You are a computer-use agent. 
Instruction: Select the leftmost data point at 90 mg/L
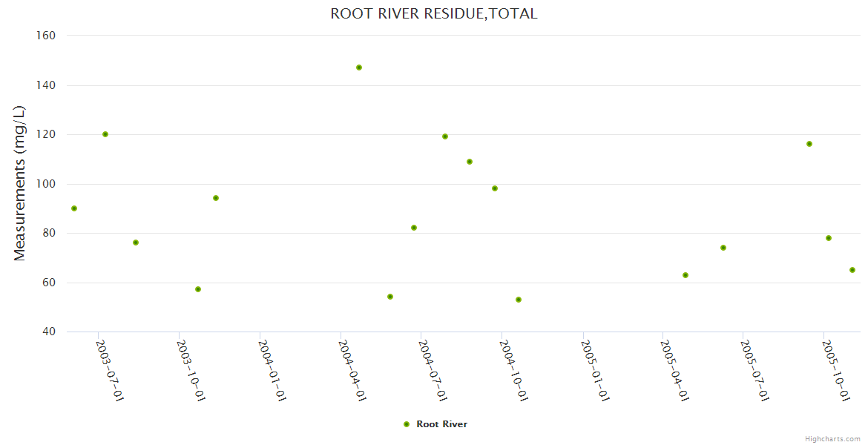(x=74, y=208)
